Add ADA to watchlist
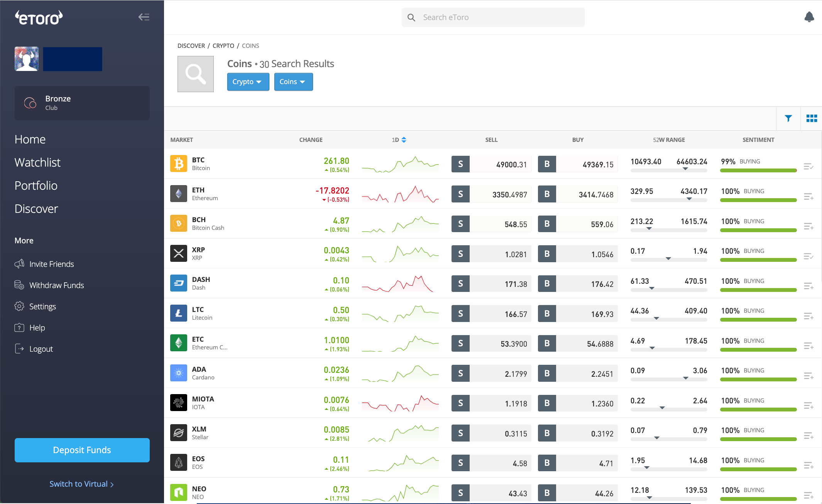822x504 pixels. (808, 376)
